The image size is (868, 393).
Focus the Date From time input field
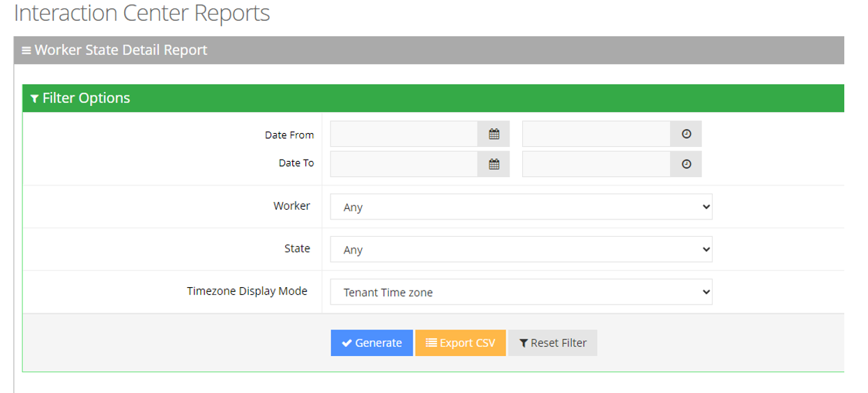pos(596,134)
